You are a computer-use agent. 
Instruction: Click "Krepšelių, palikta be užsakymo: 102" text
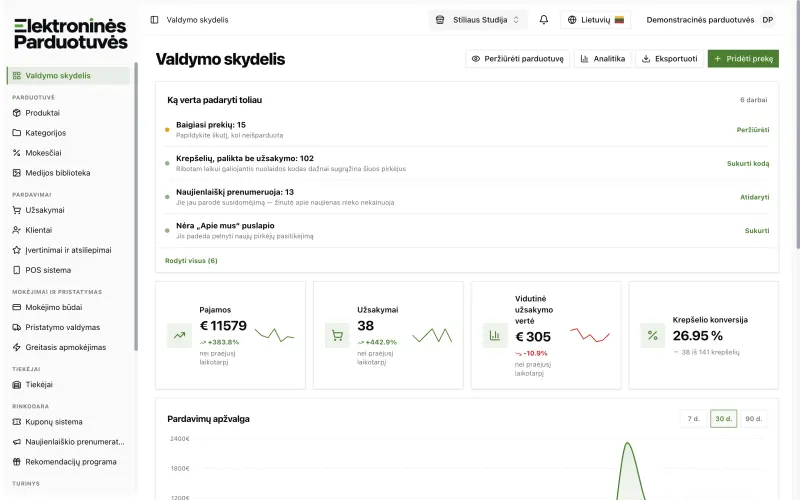click(245, 158)
